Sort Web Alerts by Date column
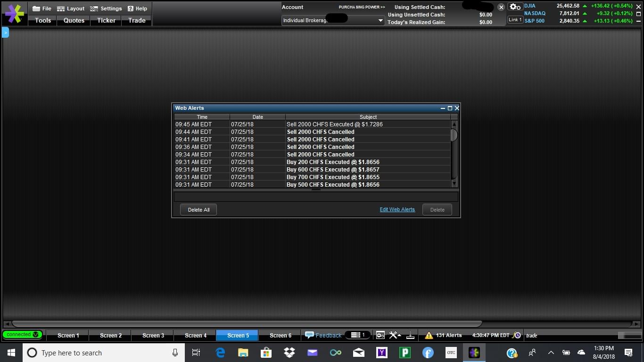Image resolution: width=644 pixels, height=362 pixels. [x=257, y=117]
